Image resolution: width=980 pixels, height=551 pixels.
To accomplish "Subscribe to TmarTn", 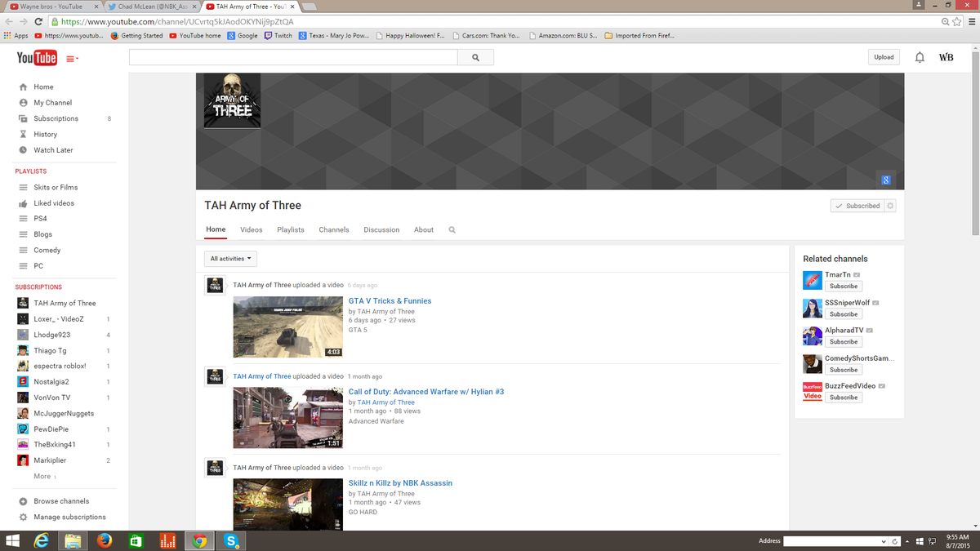I will pos(844,287).
